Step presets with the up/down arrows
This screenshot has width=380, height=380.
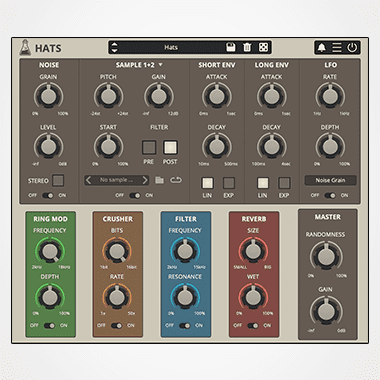point(114,47)
